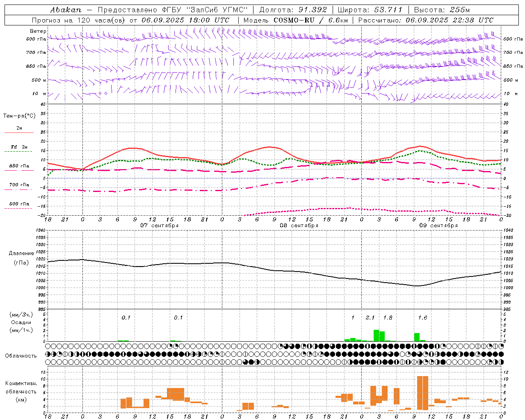The height and width of the screenshot is (420, 525).
Task: Click the tallest green precipitation bar
Action: (x=376, y=336)
